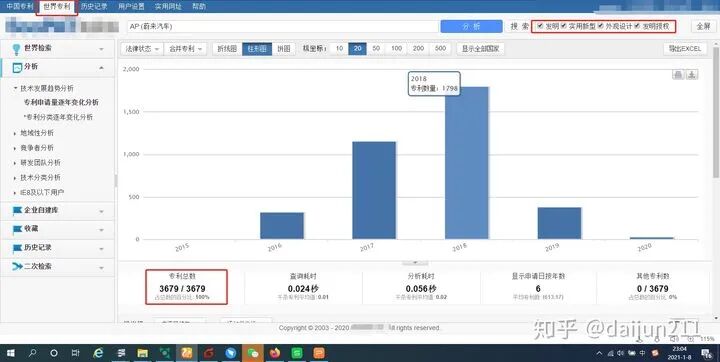Set scale to 10
This screenshot has width=720, height=362.
339,49
